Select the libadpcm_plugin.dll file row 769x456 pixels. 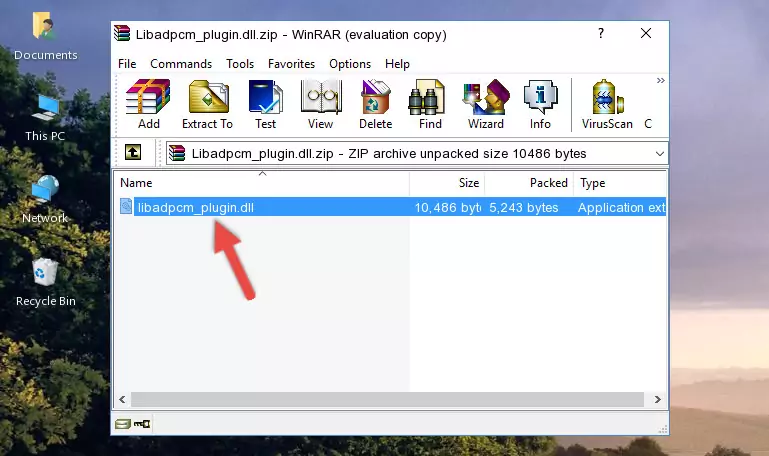tap(391, 207)
